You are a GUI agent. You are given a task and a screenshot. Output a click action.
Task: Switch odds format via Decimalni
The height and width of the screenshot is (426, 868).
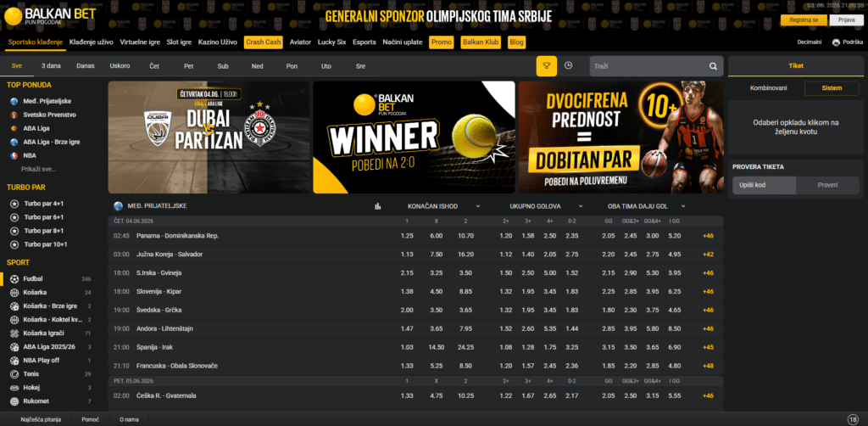(810, 42)
